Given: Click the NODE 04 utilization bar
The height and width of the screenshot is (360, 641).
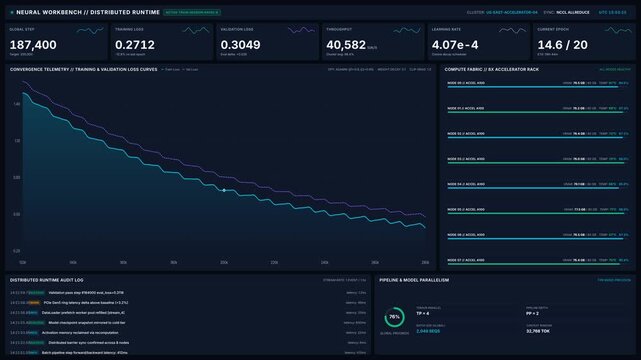Looking at the screenshot, I should click(x=538, y=188).
